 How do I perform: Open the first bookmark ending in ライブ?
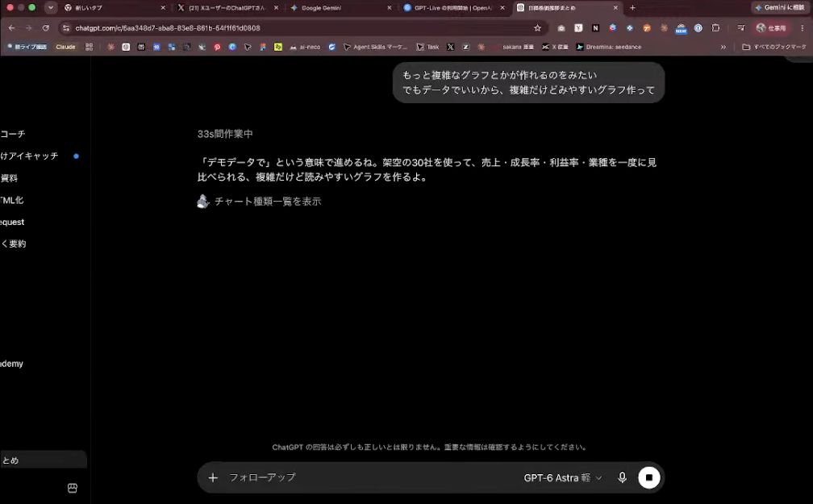pos(27,47)
